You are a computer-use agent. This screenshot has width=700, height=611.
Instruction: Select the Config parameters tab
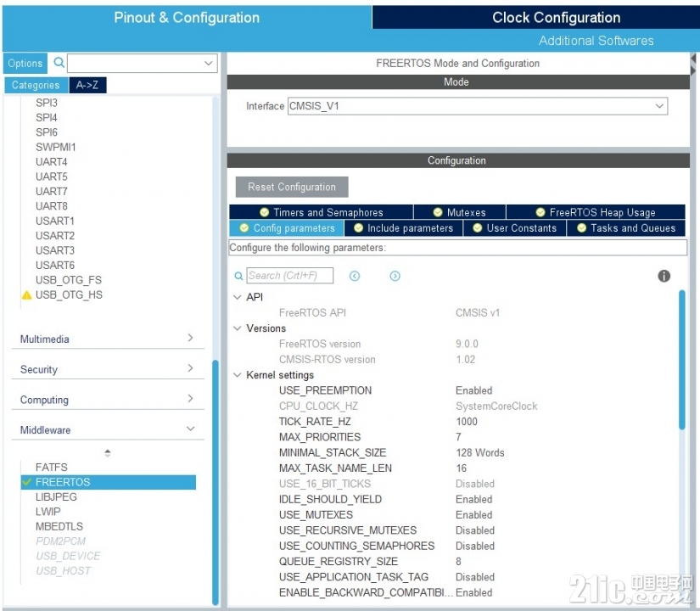(287, 228)
